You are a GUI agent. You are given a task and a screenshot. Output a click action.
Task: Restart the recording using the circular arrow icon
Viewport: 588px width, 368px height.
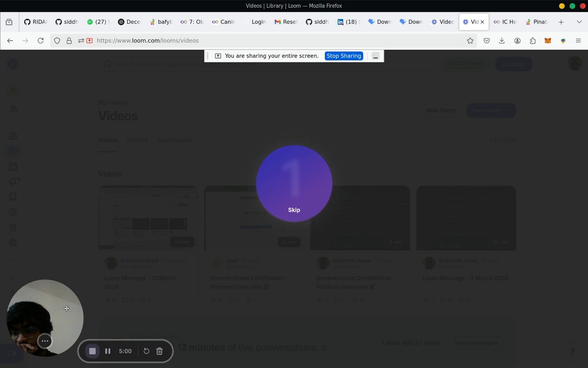point(146,351)
